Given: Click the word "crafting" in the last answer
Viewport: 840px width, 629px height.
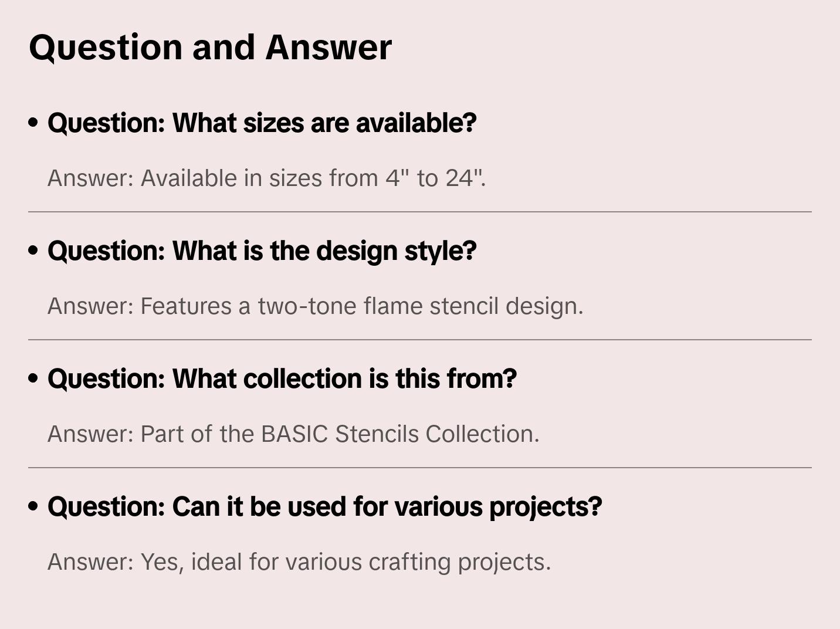Looking at the screenshot, I should (x=410, y=562).
